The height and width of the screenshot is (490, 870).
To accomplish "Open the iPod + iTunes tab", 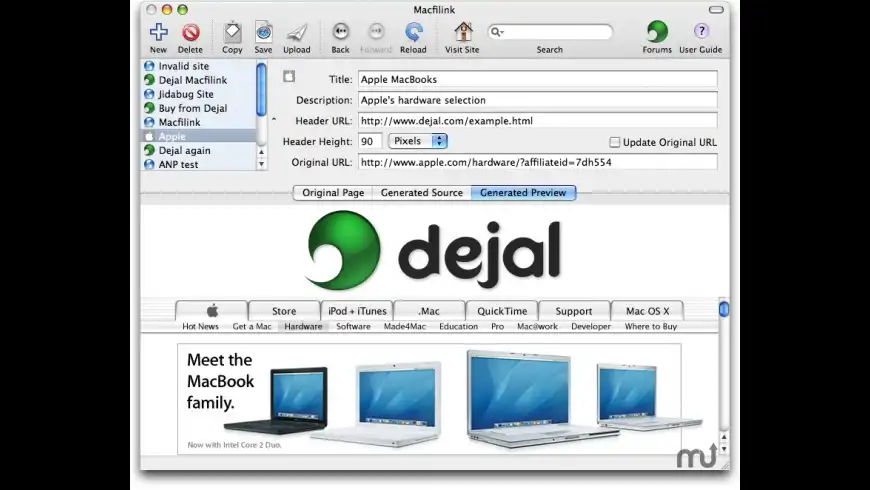I will tap(357, 311).
